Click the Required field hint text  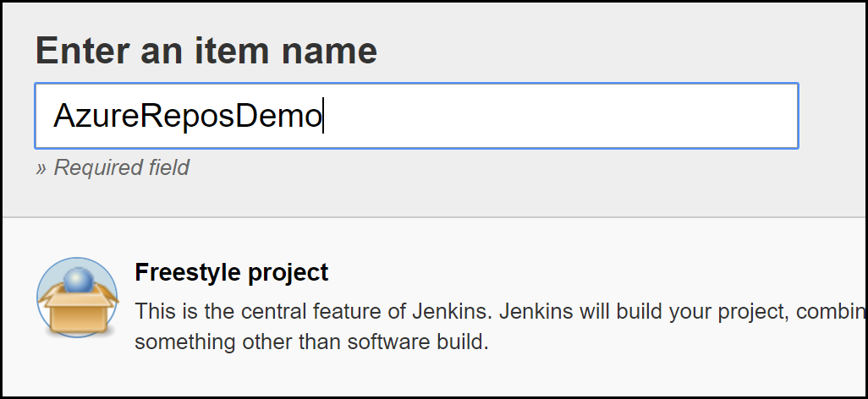(x=121, y=167)
